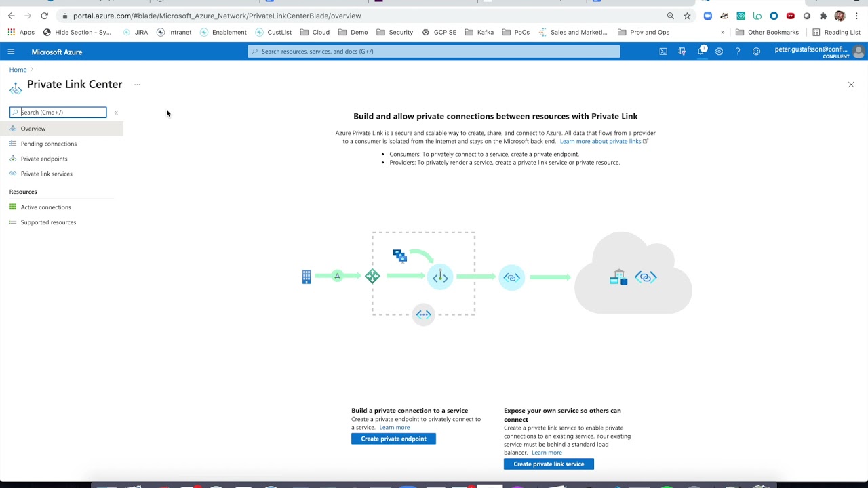This screenshot has width=868, height=488.
Task: Open Cloud Shell from the Azure header
Action: pos(663,52)
